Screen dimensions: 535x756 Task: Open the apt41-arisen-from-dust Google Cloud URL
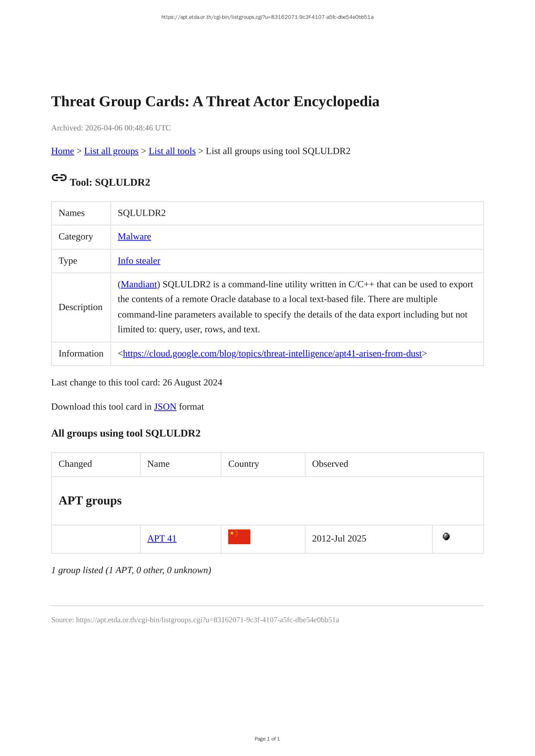[272, 354]
